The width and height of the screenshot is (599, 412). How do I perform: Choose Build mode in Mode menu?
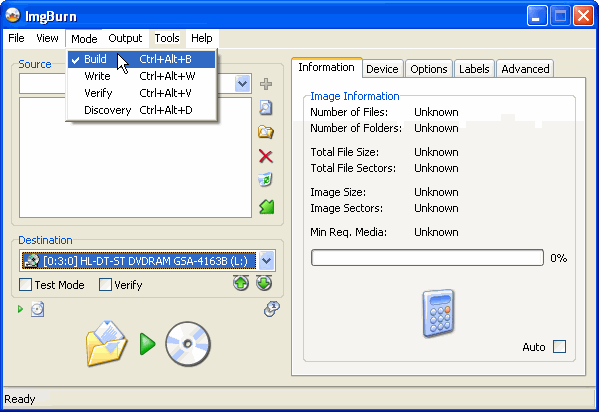click(x=141, y=59)
